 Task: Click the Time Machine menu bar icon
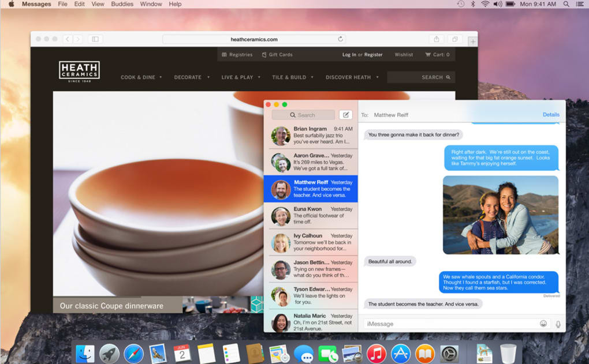coord(461,4)
